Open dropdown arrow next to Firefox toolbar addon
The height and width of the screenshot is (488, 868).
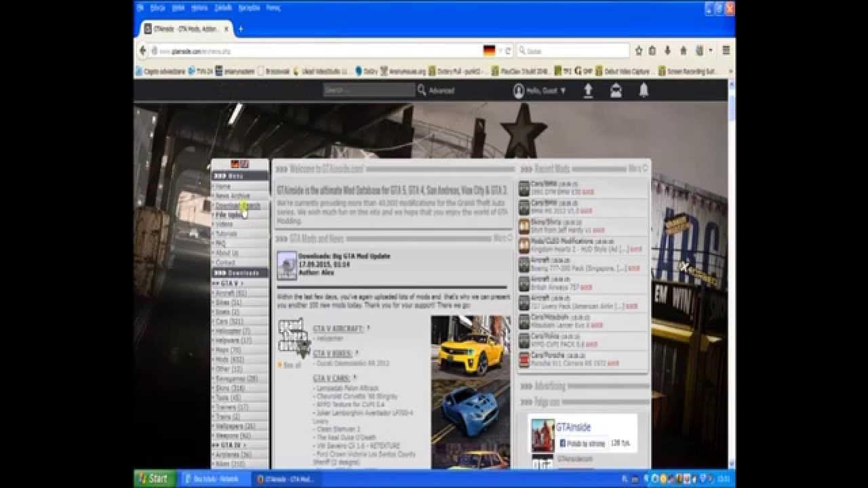711,50
